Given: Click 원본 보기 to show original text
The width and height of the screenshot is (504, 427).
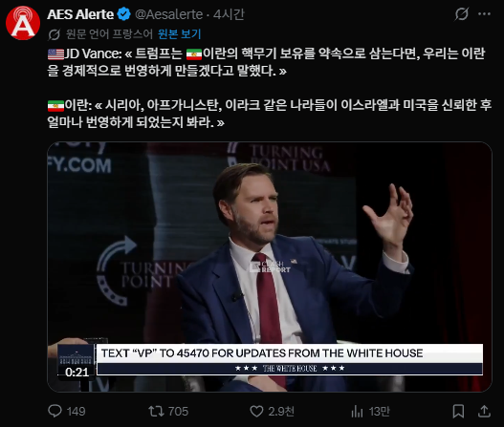Looking at the screenshot, I should click(x=180, y=33).
